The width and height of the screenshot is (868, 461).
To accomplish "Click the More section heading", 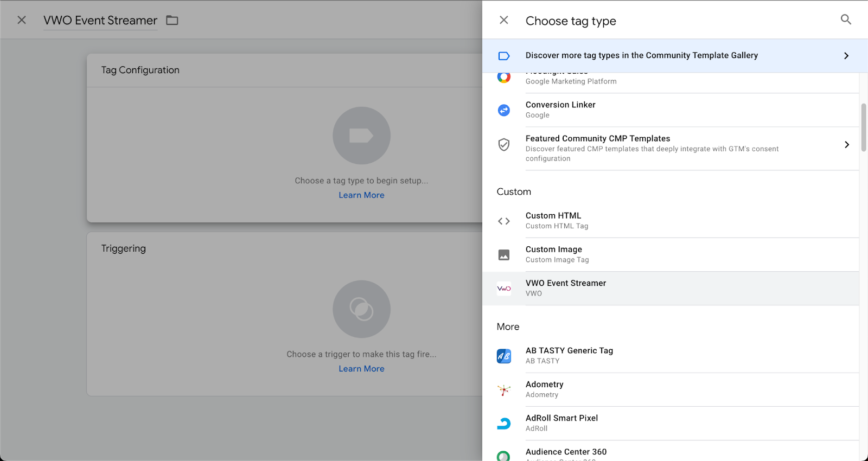I will click(508, 326).
